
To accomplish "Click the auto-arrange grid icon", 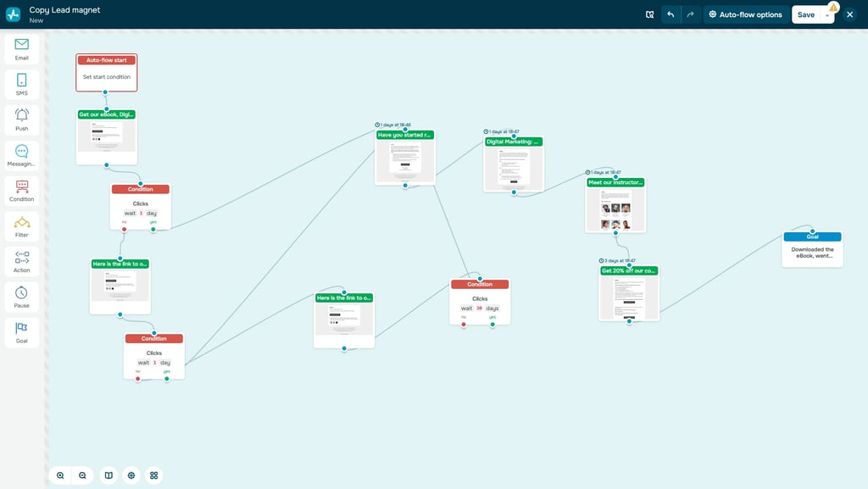I will point(154,475).
